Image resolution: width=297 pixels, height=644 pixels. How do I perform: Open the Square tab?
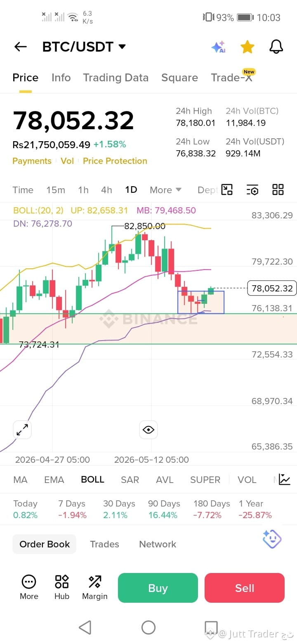(x=179, y=78)
